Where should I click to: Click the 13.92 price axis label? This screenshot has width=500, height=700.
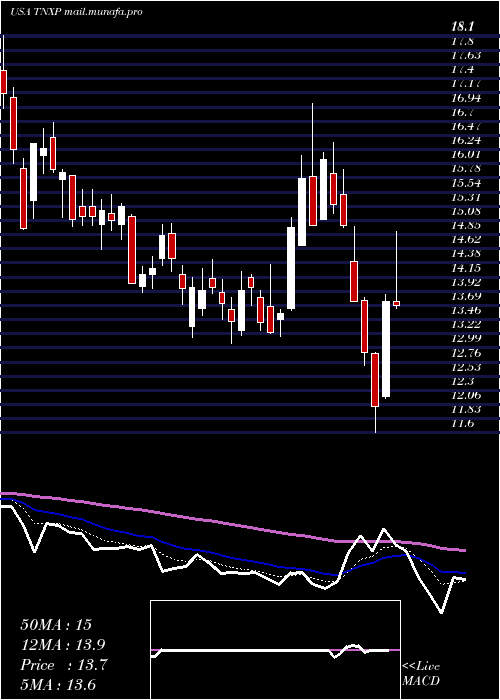[x=466, y=282]
